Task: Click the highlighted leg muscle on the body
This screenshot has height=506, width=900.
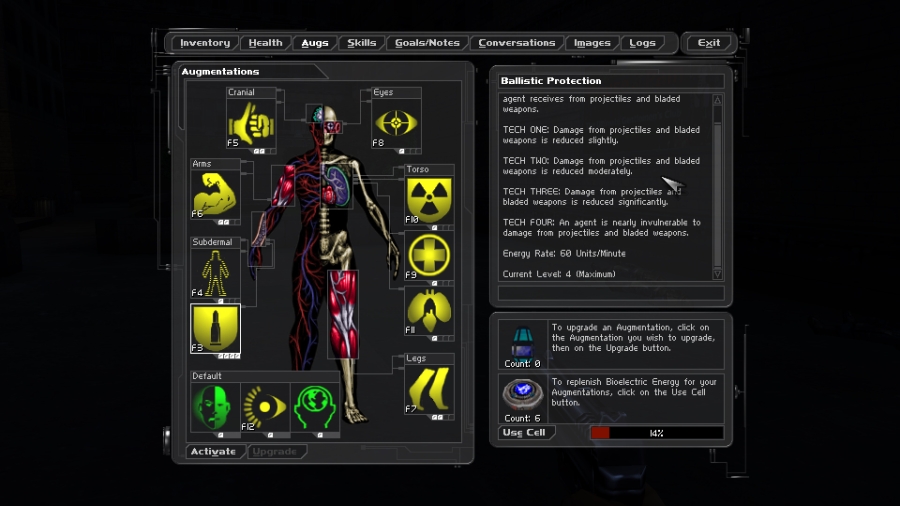Action: [x=343, y=314]
